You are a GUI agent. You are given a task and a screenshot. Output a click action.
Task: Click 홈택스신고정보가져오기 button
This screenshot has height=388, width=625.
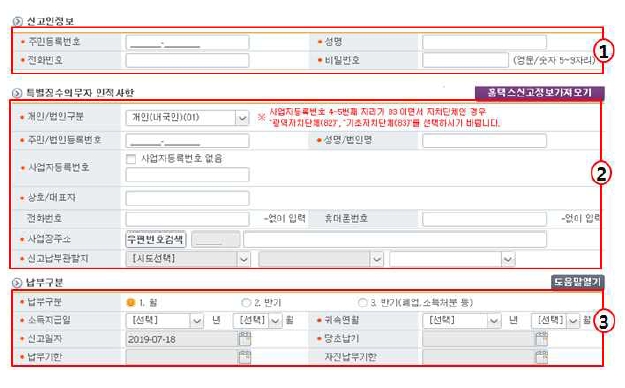[540, 93]
